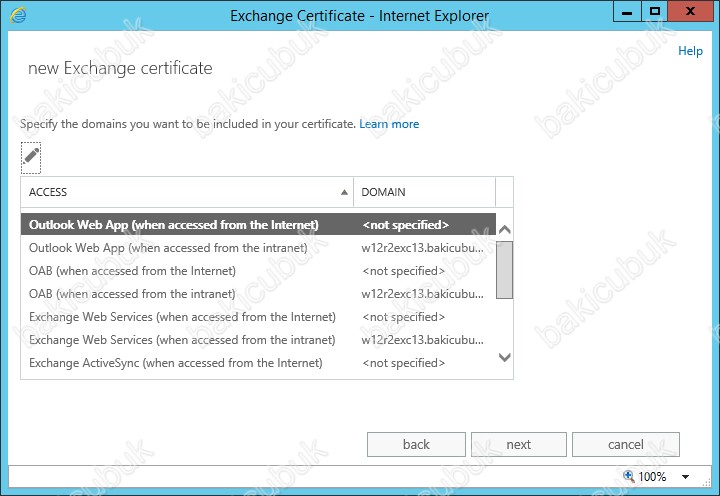This screenshot has height=496, width=720.
Task: Click the zoom magnifier icon in status bar
Action: 628,476
